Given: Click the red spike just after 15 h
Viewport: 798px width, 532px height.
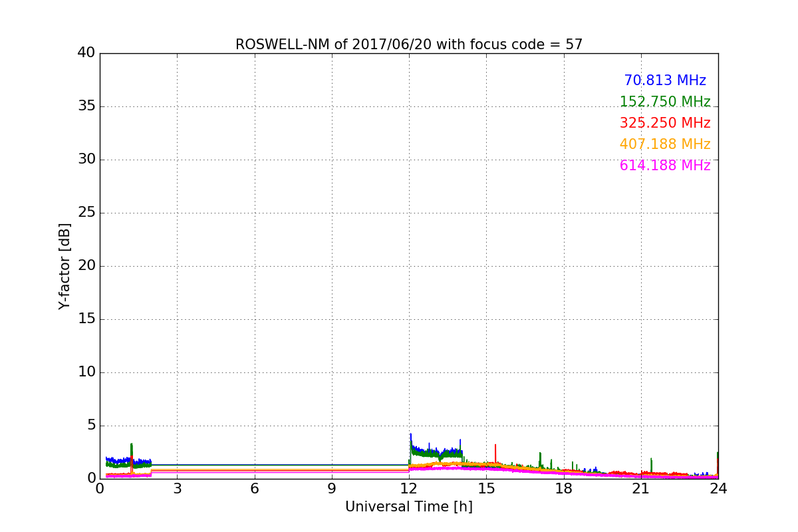Looking at the screenshot, I should [x=495, y=454].
